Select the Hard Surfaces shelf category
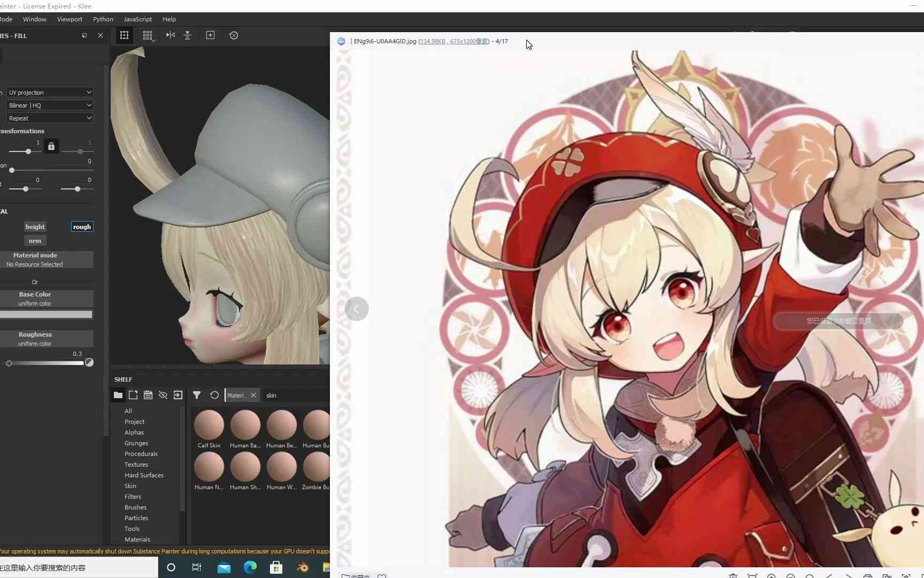 click(144, 475)
